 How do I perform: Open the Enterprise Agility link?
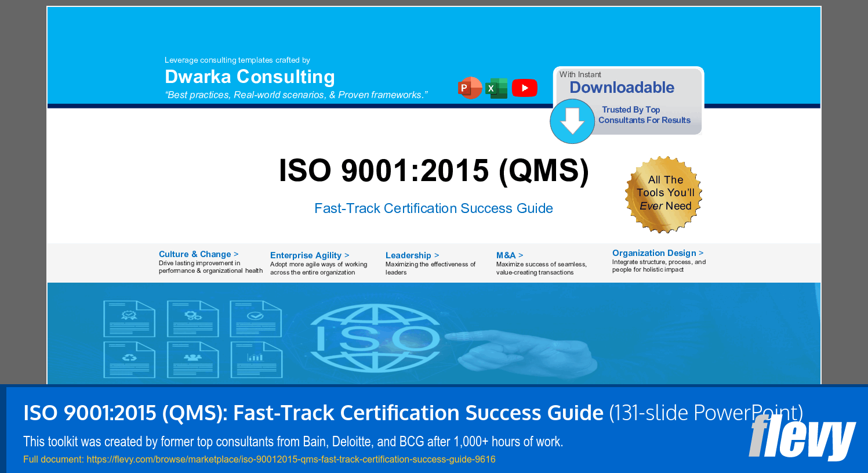click(310, 255)
